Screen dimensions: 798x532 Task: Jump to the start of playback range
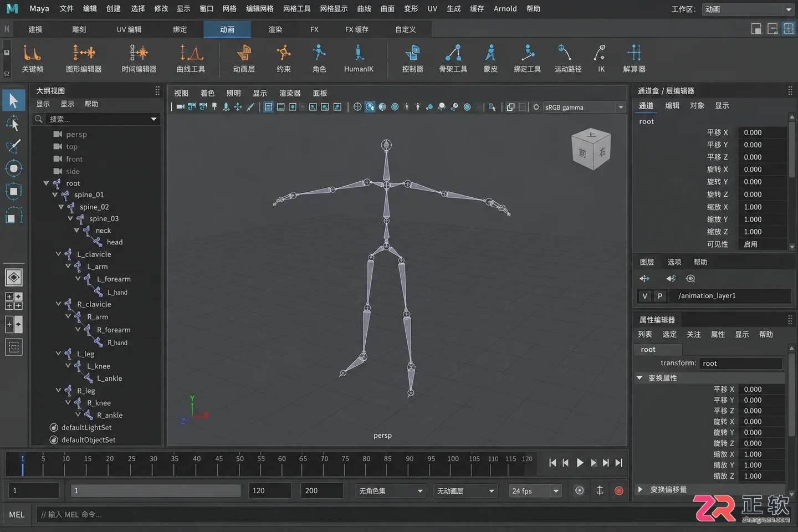552,463
